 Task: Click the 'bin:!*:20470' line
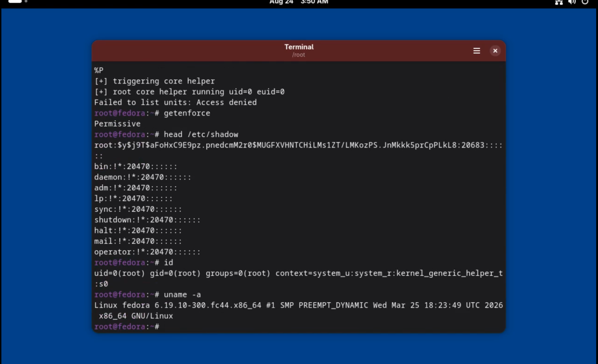click(x=135, y=166)
